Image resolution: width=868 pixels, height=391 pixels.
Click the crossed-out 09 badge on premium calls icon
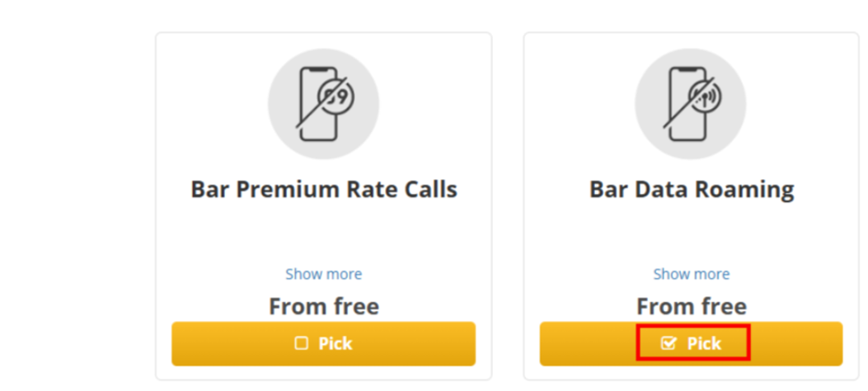coord(336,97)
